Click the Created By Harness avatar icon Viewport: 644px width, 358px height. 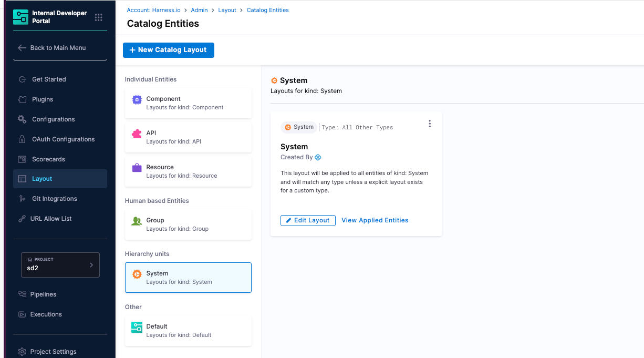(x=318, y=157)
